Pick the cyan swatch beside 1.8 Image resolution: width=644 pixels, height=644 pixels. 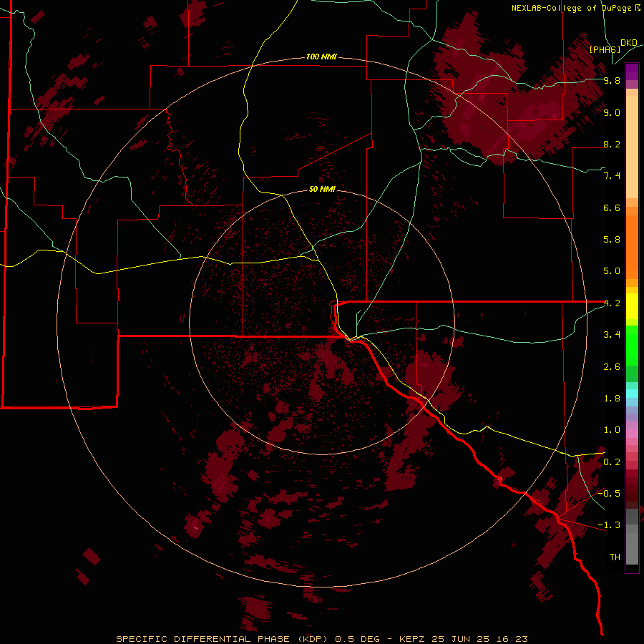click(632, 394)
